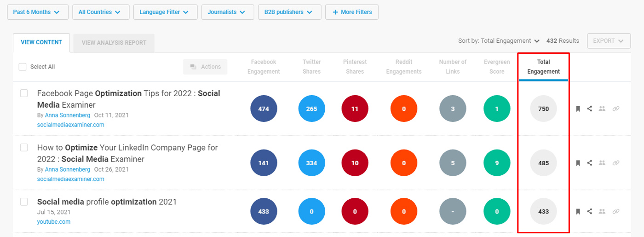Screen dimensions: 644x237
Task: Click the More Filters button
Action: (351, 12)
